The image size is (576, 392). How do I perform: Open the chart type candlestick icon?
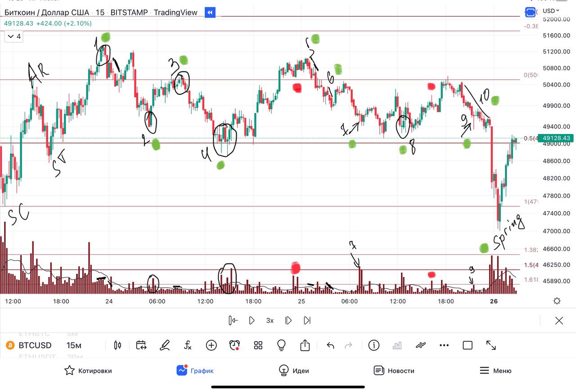tap(118, 345)
